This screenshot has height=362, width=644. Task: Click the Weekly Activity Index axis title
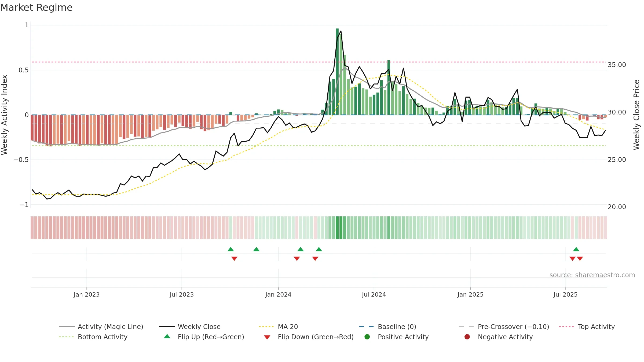tap(5, 115)
